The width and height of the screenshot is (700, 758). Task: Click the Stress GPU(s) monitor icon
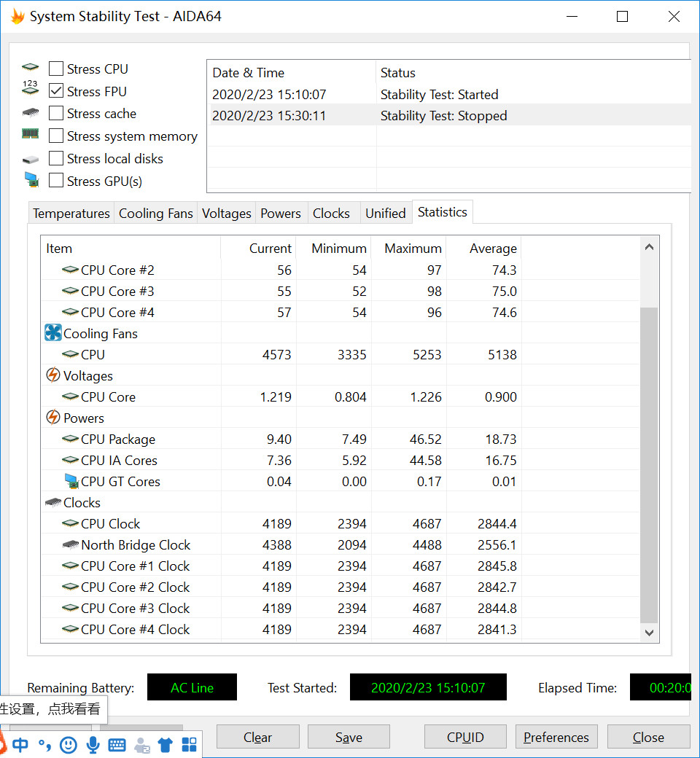pyautogui.click(x=31, y=180)
